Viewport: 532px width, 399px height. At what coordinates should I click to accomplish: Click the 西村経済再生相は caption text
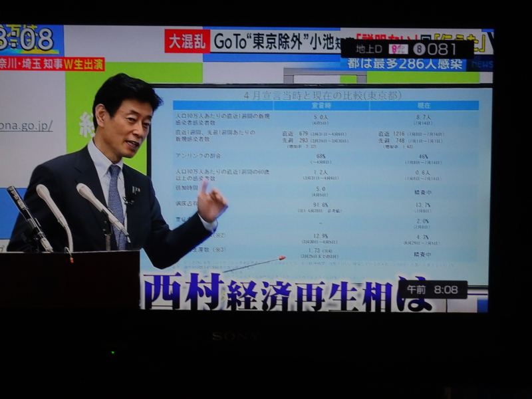pyautogui.click(x=287, y=293)
